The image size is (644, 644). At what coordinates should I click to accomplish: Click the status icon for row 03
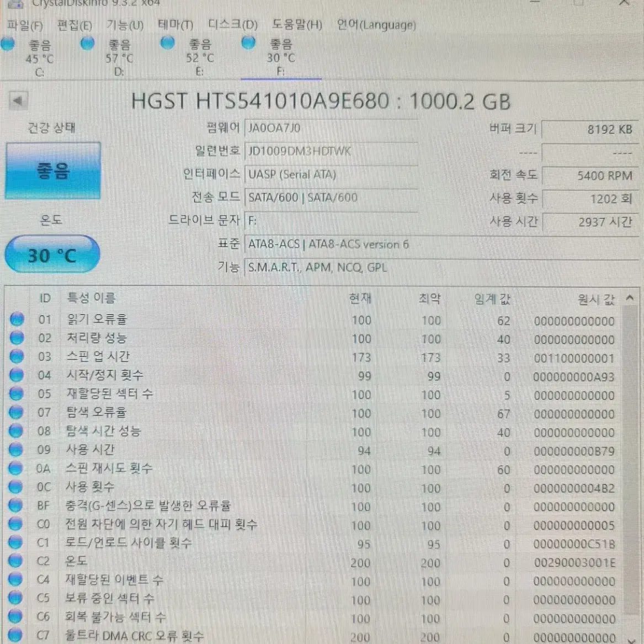pyautogui.click(x=17, y=356)
